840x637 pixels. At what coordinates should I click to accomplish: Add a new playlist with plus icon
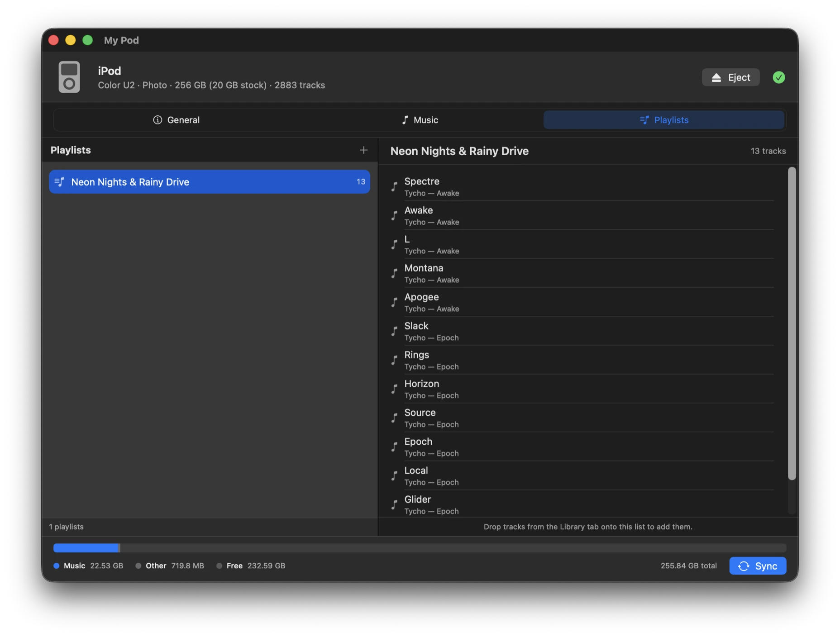point(363,150)
